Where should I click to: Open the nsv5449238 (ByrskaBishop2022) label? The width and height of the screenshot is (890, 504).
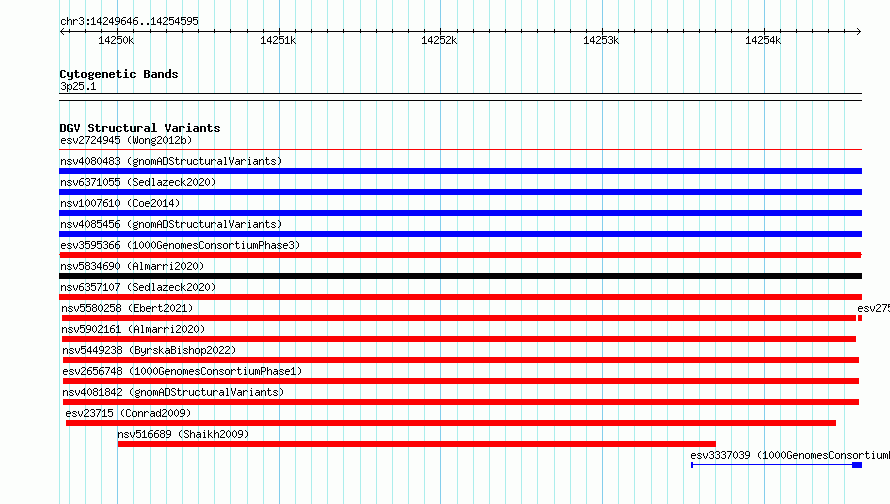coord(149,350)
